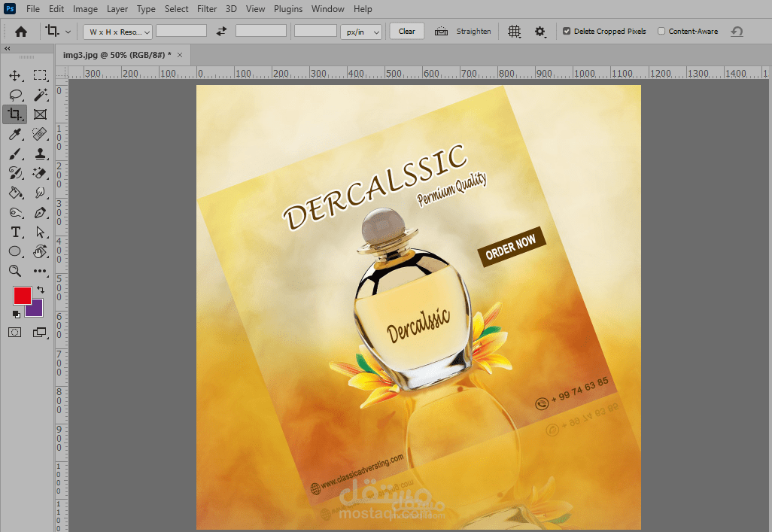Open the 3D menu
Screen dimensions: 772x532
[x=231, y=9]
